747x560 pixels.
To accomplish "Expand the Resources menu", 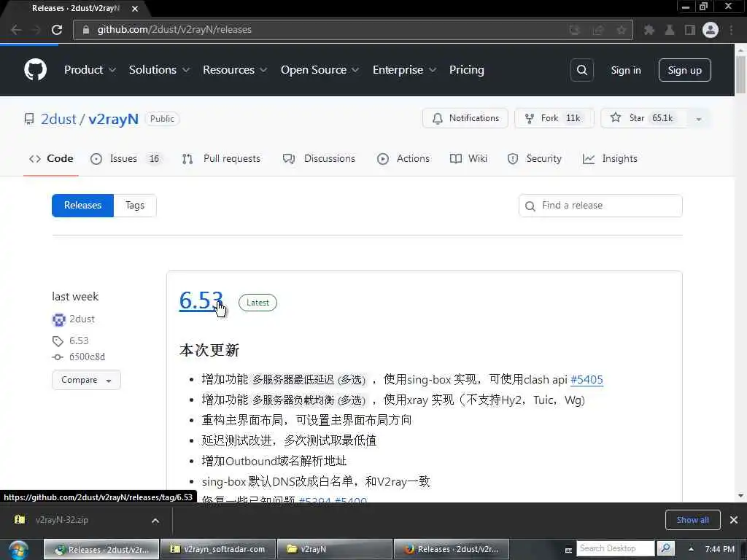I will [234, 70].
